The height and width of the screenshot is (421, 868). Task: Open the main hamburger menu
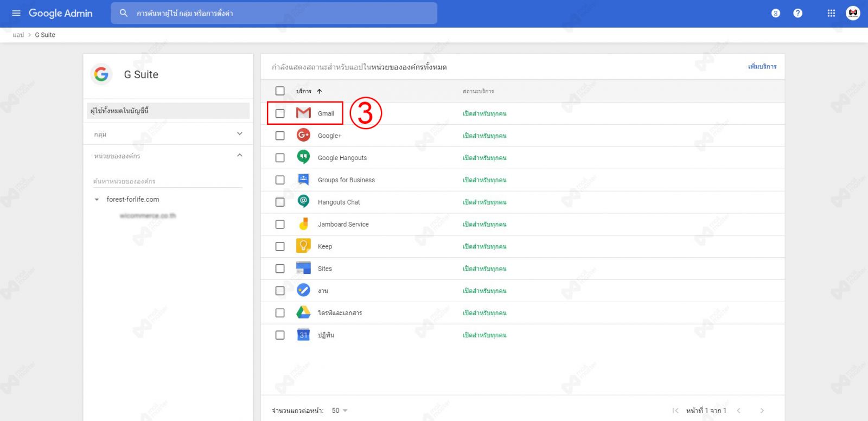[16, 13]
